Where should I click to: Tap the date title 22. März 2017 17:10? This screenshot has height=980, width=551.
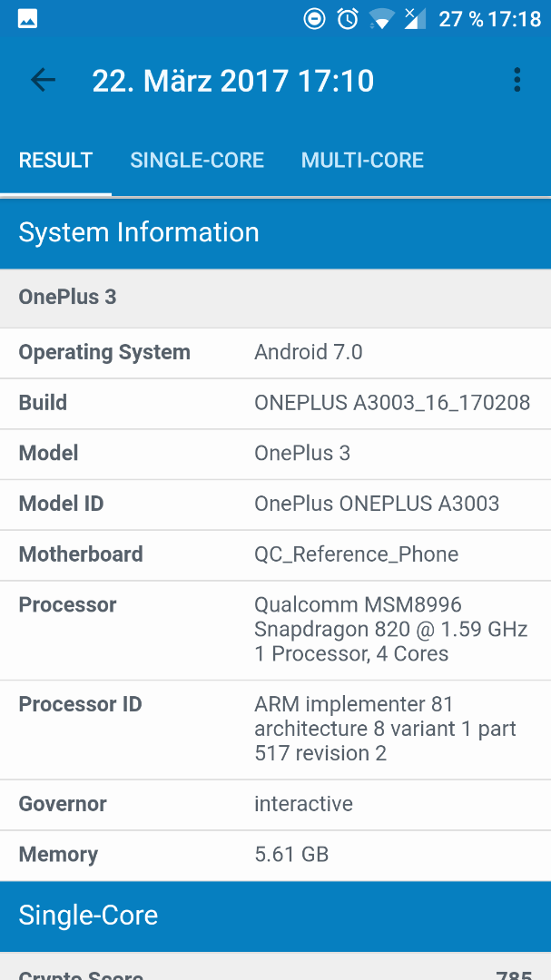232,82
